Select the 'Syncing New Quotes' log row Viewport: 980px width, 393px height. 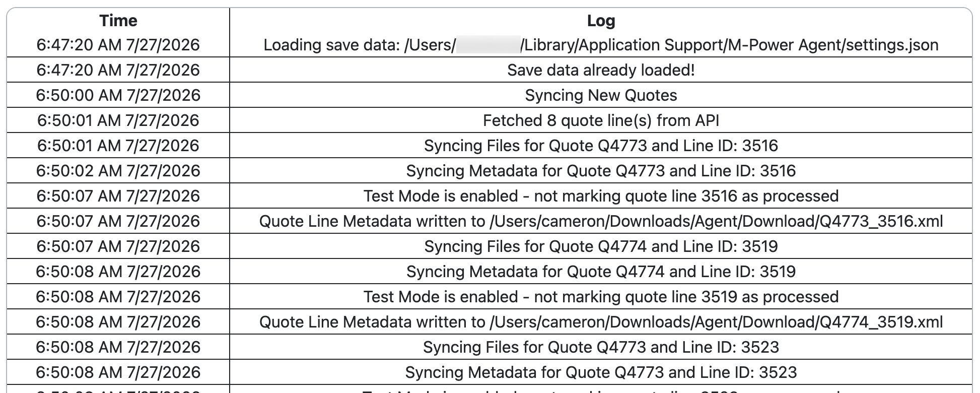601,95
